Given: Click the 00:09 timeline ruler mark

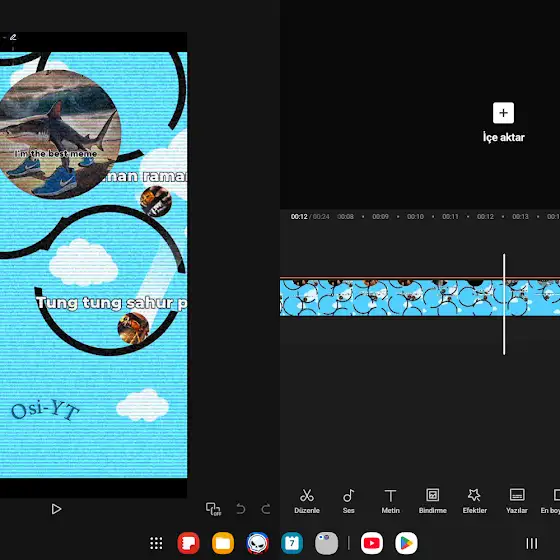Looking at the screenshot, I should click(x=380, y=216).
